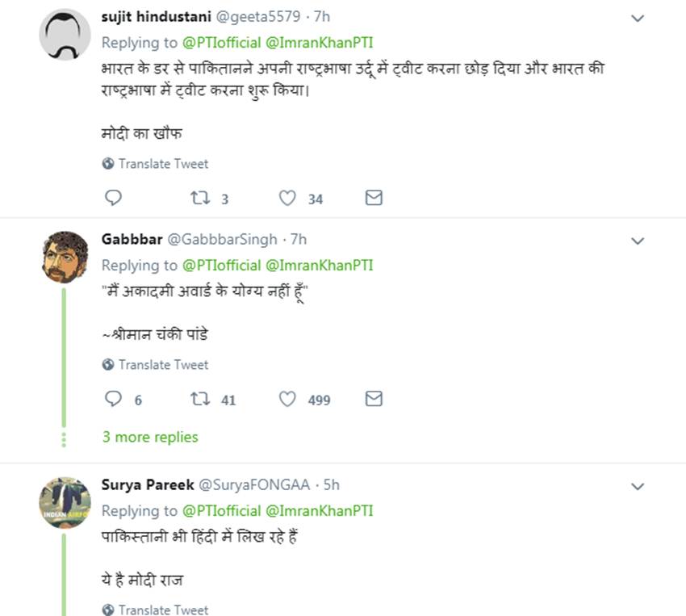
Task: Open the @GabbbarSingh username link
Action: (222, 240)
